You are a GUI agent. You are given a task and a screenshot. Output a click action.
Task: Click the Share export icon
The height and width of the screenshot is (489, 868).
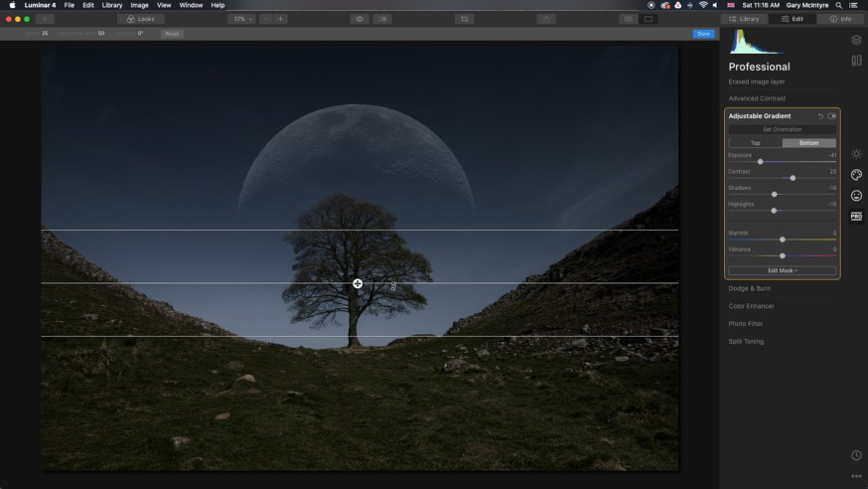tap(546, 19)
